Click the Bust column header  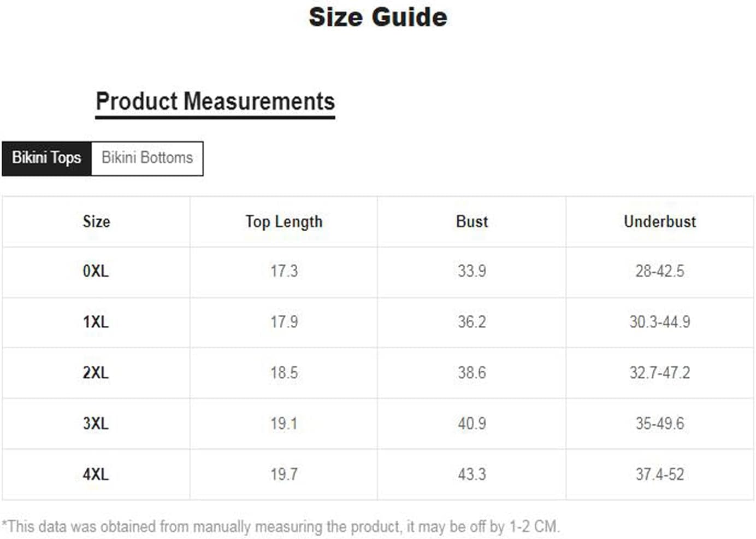coord(472,221)
